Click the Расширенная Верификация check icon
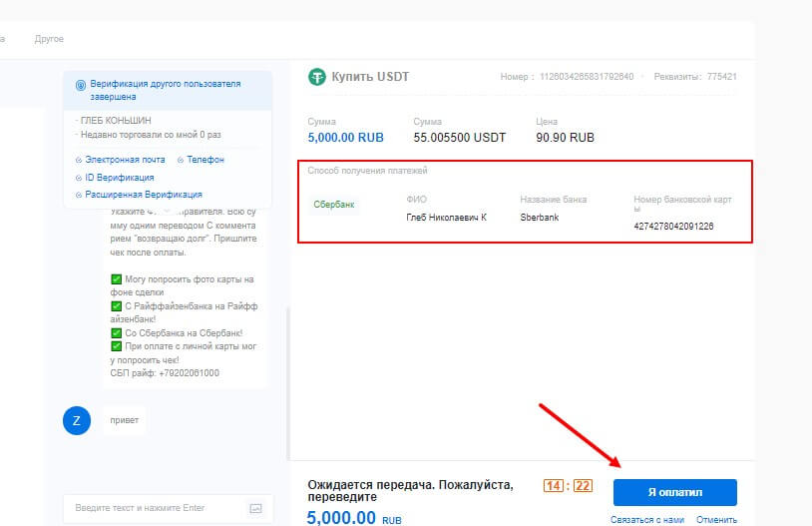The width and height of the screenshot is (812, 526). point(79,195)
